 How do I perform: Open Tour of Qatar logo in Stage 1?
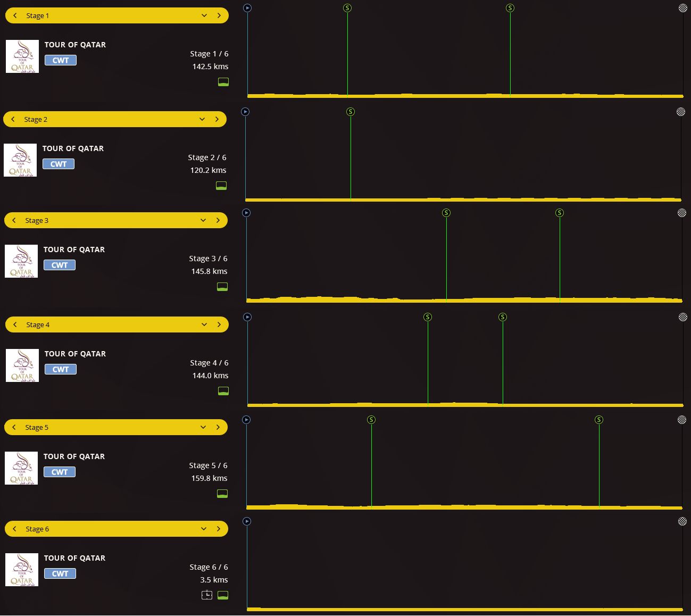pyautogui.click(x=22, y=56)
